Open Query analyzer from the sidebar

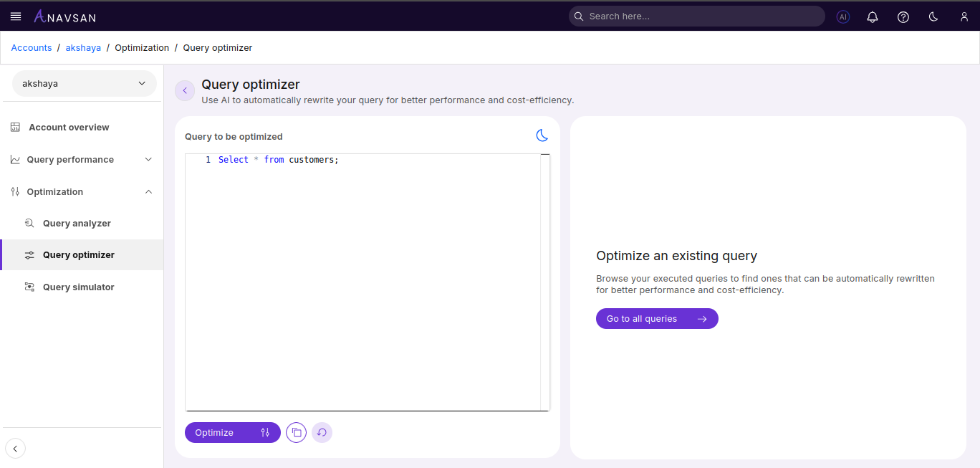[x=77, y=223]
